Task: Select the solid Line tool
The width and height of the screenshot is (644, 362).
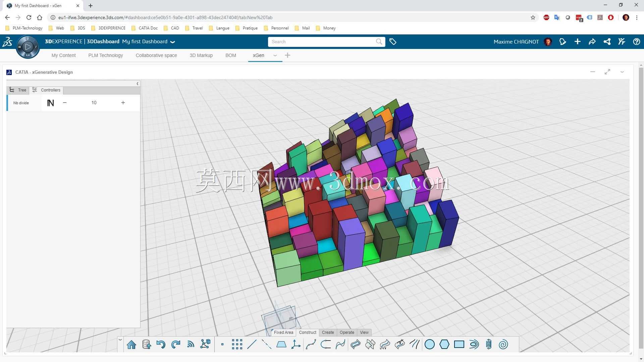Action: 252,344
